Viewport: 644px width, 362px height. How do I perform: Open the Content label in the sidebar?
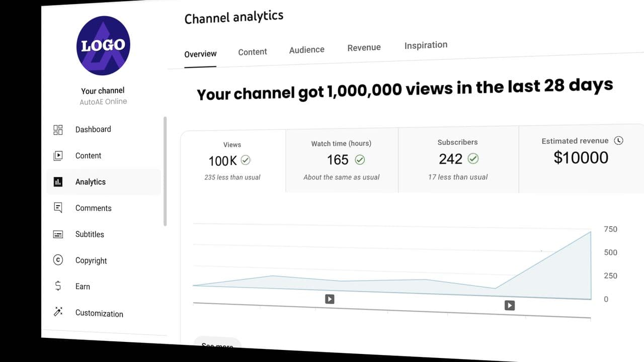pos(88,156)
